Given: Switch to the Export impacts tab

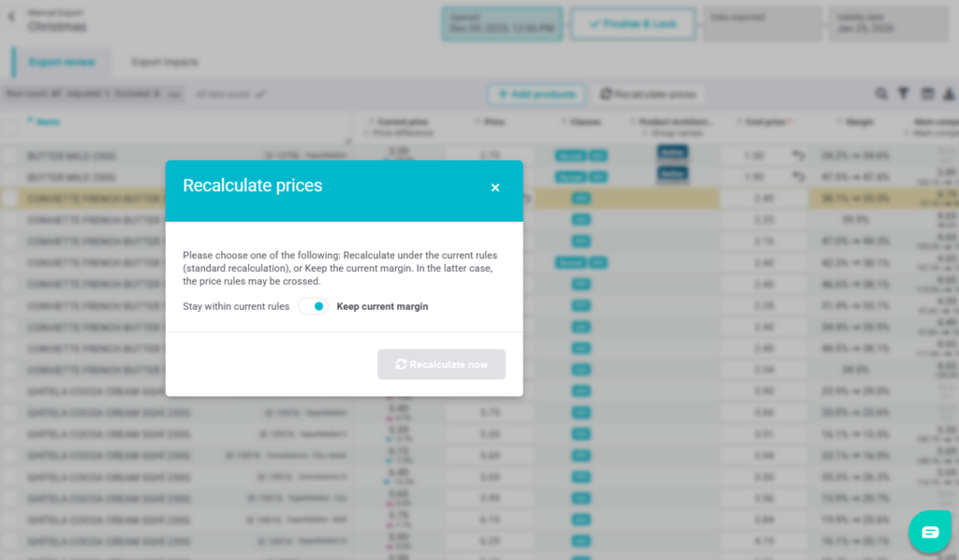Looking at the screenshot, I should pyautogui.click(x=165, y=62).
